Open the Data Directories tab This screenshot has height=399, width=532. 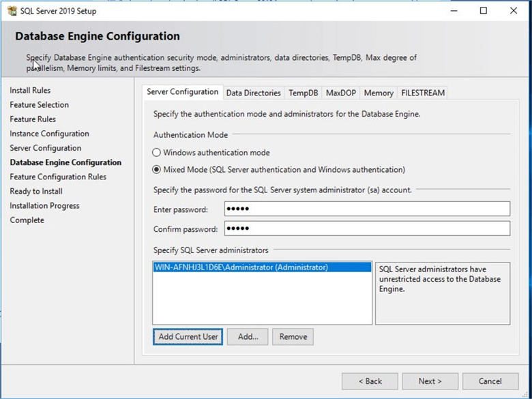pyautogui.click(x=253, y=93)
